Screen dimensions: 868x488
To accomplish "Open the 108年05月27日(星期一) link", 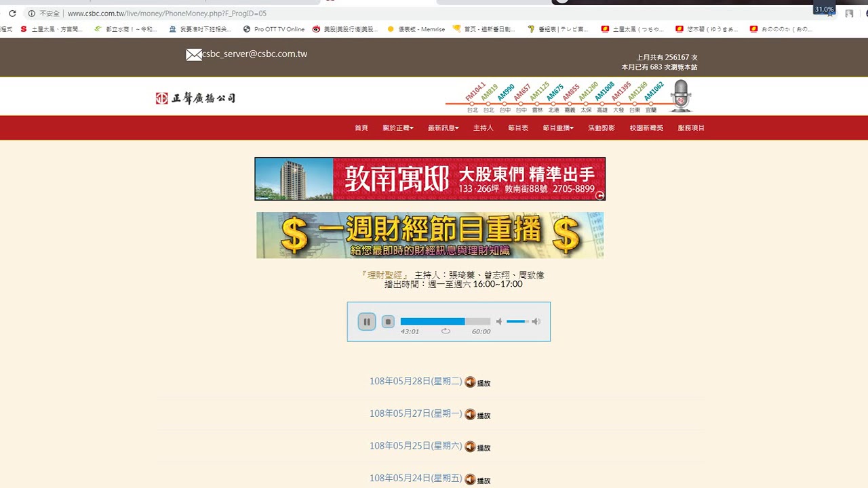I will pos(416,413).
